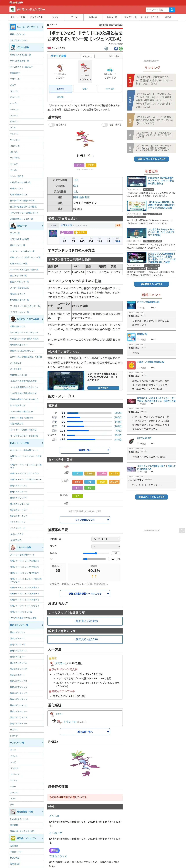Click the 進化条件一覧へ button
Image resolution: width=186 pixels, height=868 pixels.
tap(85, 732)
